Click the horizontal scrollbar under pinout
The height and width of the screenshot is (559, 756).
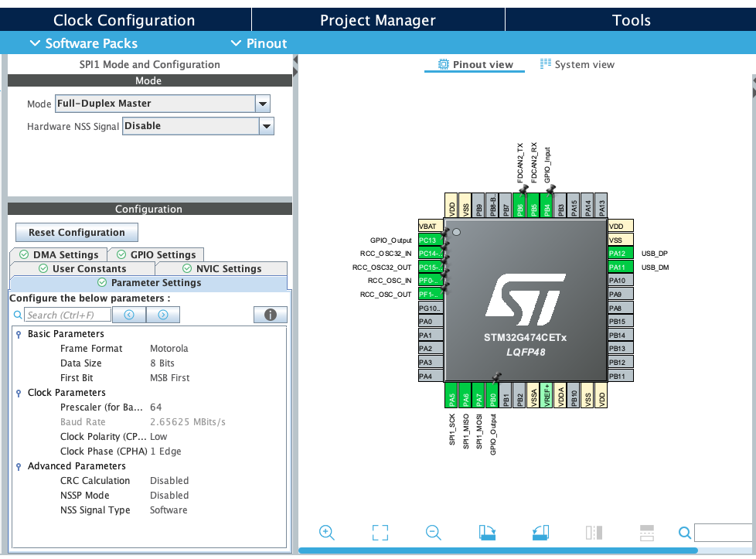pyautogui.click(x=498, y=550)
